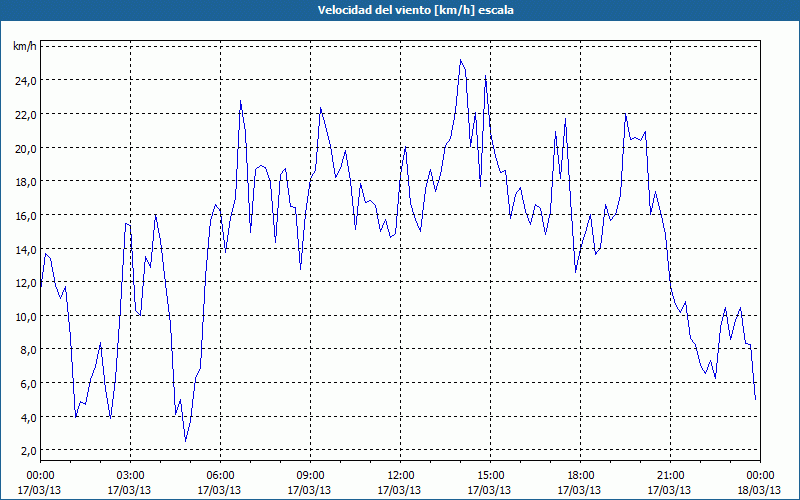
Task: Click the 'km/h' axis unit label
Action: click(x=24, y=46)
